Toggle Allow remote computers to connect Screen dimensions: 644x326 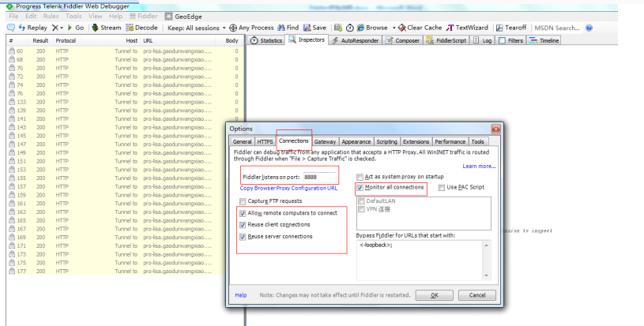[x=243, y=213]
